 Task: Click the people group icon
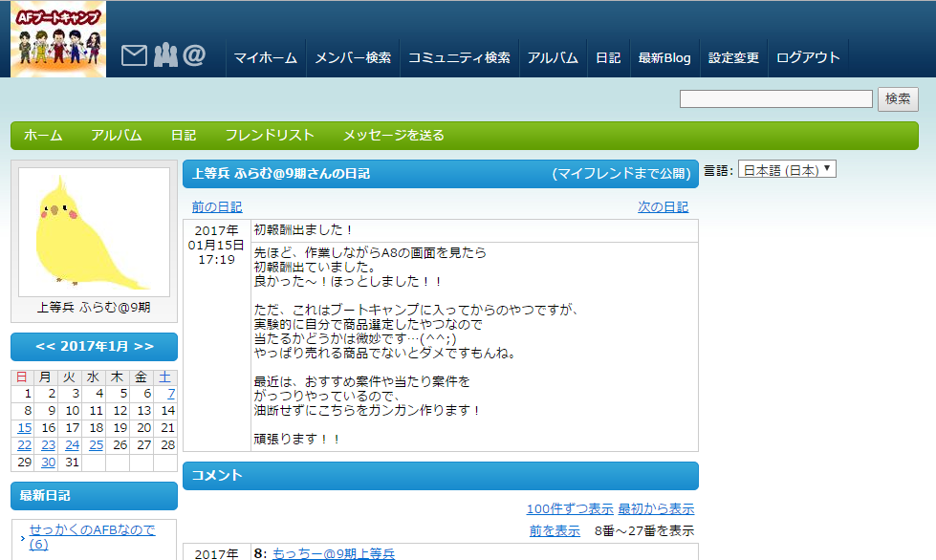pos(165,56)
